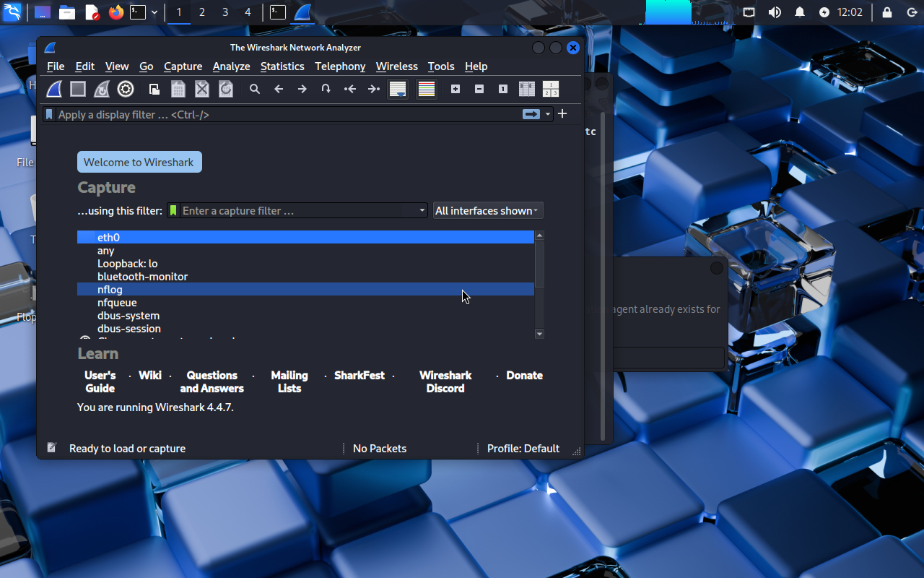Open the Questions and Answers link
The height and width of the screenshot is (578, 924).
point(212,381)
